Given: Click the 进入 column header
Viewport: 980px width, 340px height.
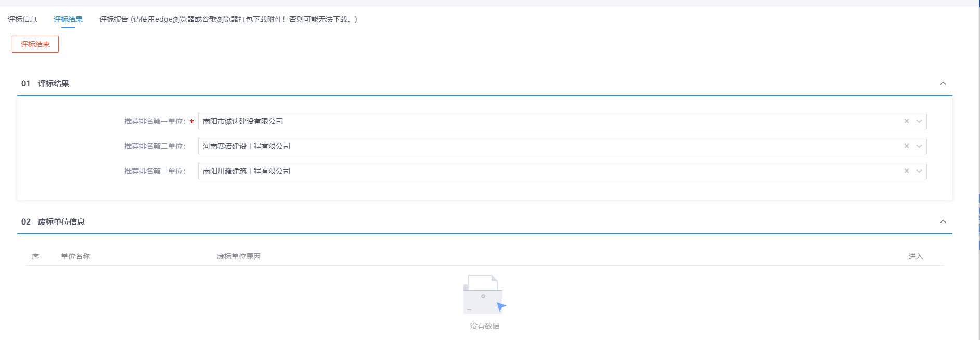Looking at the screenshot, I should click(x=915, y=256).
